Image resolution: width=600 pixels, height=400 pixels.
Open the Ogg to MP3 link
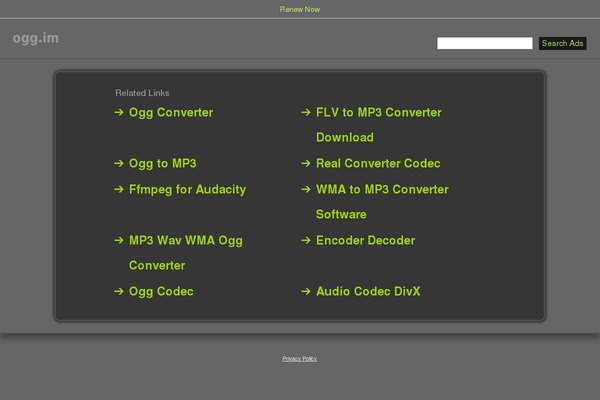point(163,163)
